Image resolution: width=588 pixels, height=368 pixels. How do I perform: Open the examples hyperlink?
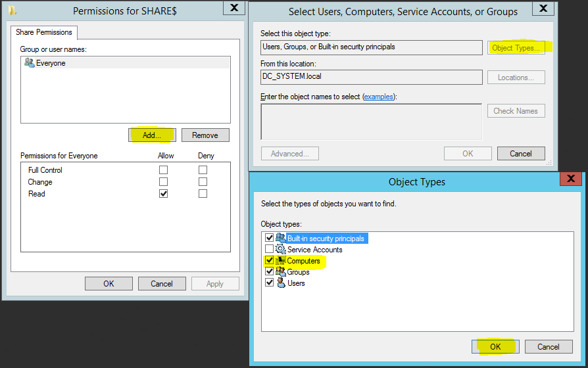[379, 97]
